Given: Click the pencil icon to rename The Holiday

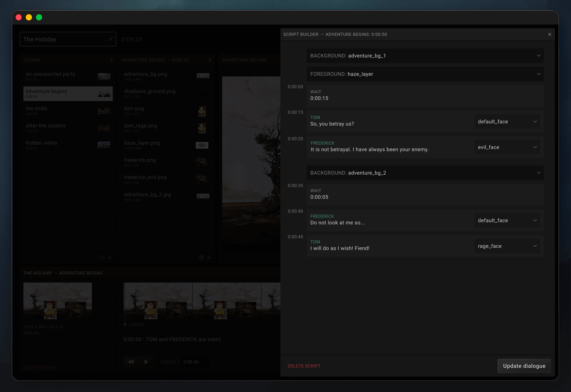Looking at the screenshot, I should coord(110,39).
